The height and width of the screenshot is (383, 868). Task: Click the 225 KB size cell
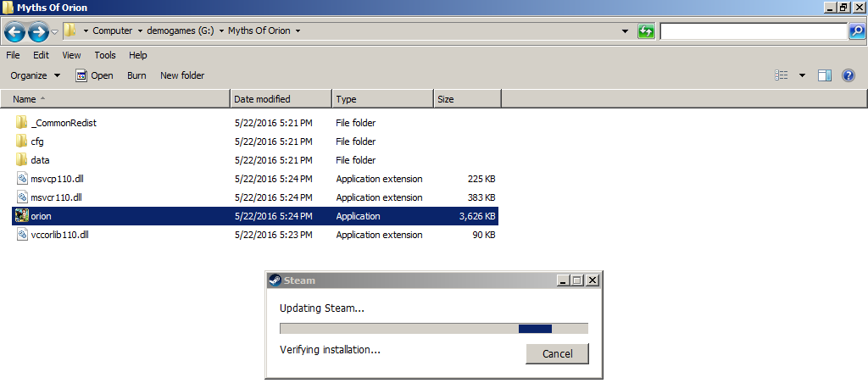(481, 179)
